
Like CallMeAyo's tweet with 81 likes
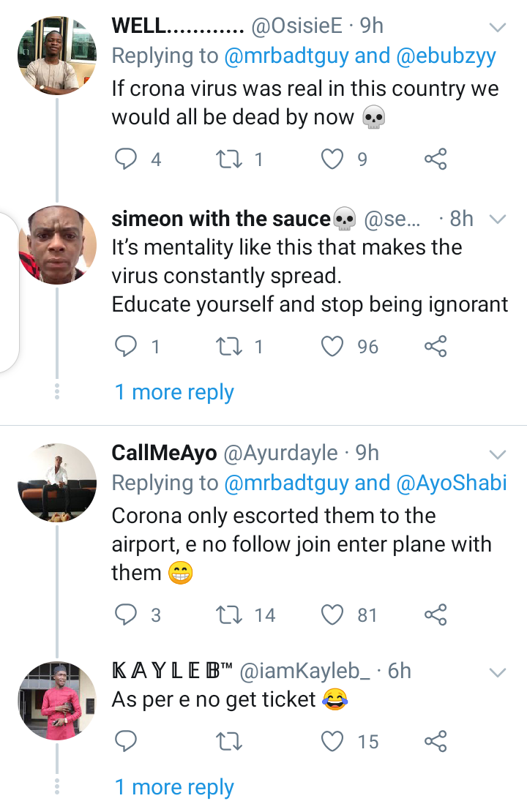(x=332, y=615)
